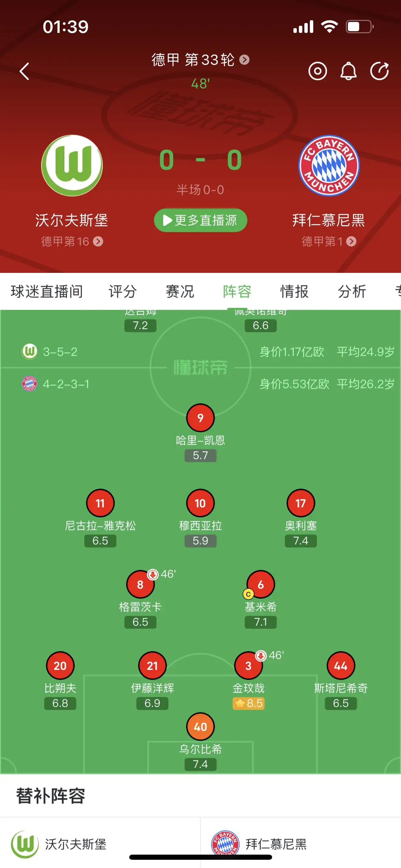
Task: Open the Bayern München club crest
Action: click(x=329, y=165)
